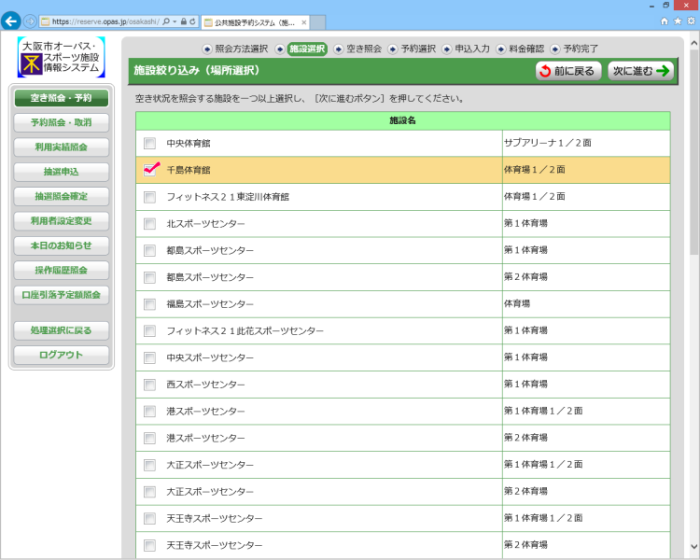Screen dimensions: 700x560
Task: Open the 抽選申込 sidebar menu
Action: [61, 172]
